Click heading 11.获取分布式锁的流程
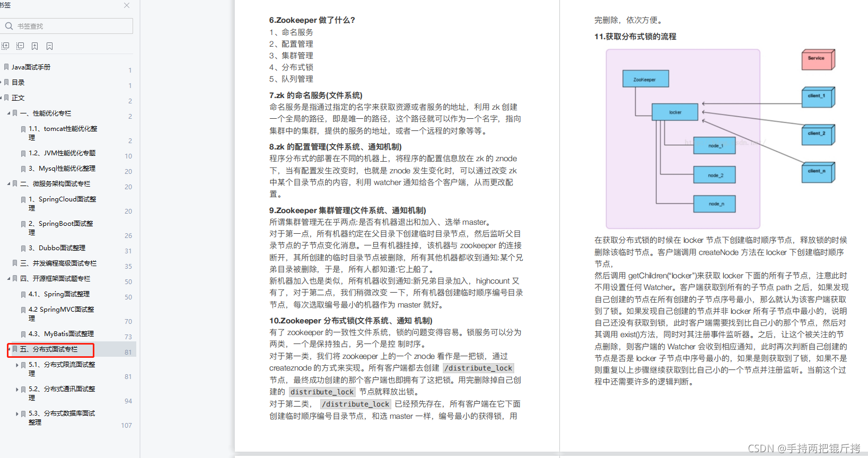 (635, 37)
